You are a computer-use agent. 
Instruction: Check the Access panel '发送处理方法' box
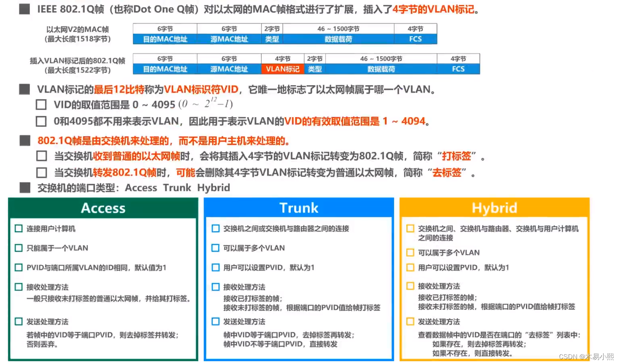(18, 321)
